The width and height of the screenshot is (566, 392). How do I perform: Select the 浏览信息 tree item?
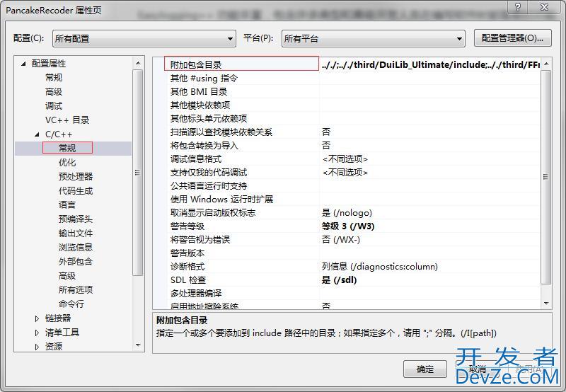76,247
